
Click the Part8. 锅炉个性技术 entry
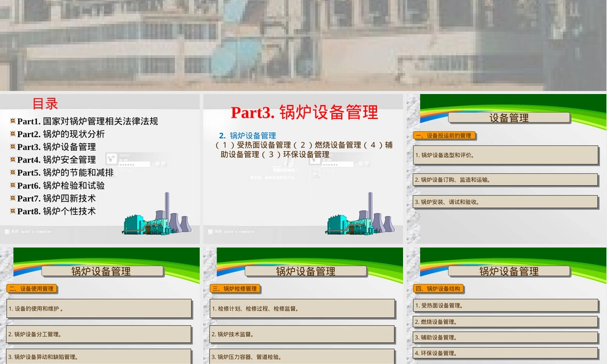[56, 211]
